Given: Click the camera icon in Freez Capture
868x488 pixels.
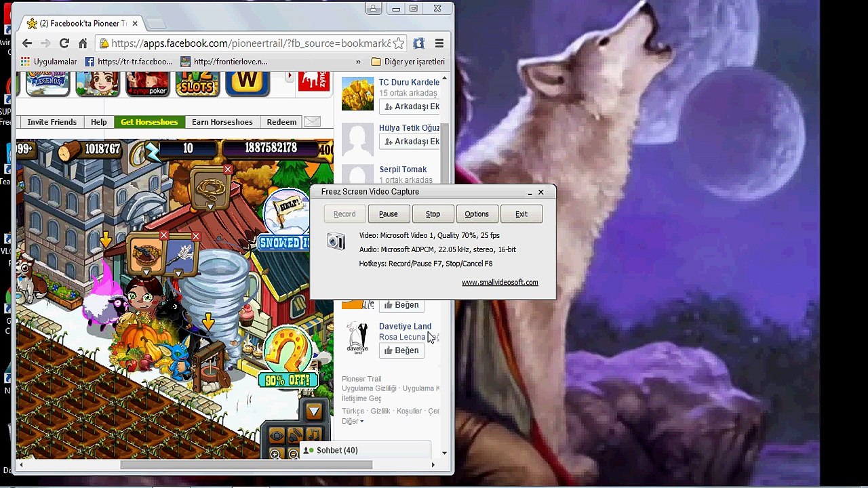Looking at the screenshot, I should (336, 241).
